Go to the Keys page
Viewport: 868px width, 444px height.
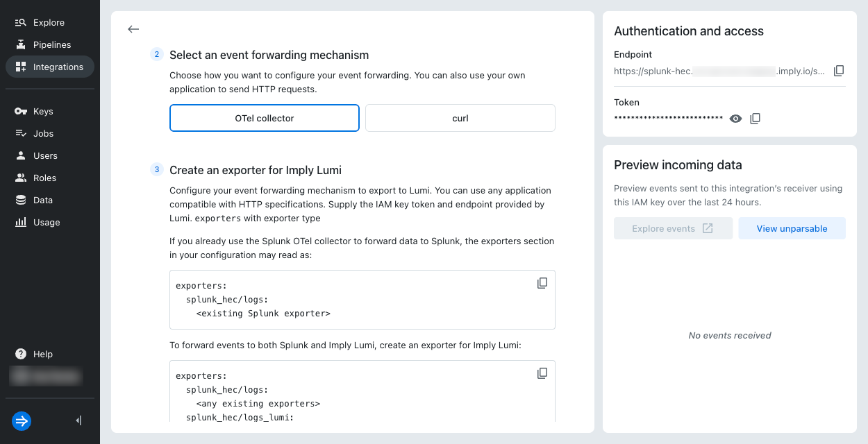pyautogui.click(x=49, y=111)
